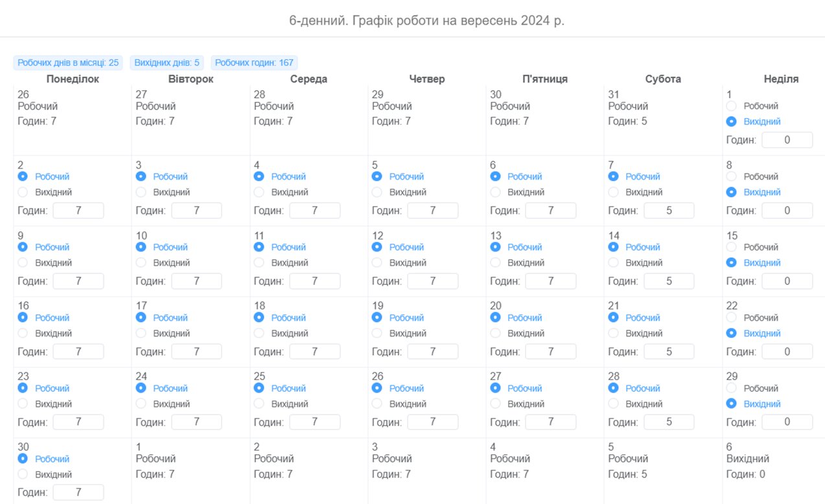This screenshot has width=825, height=504.
Task: Select Робочий for Sunday September 22
Action: 732,317
